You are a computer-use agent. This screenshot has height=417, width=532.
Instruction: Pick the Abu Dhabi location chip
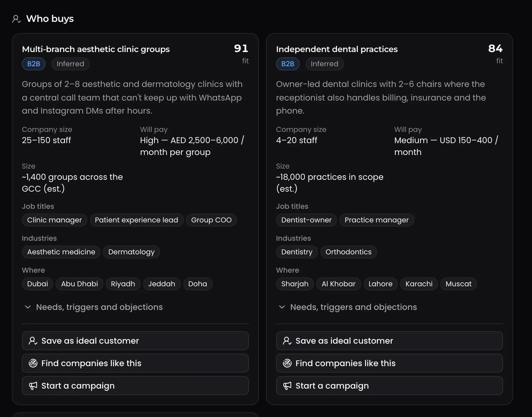pos(80,284)
